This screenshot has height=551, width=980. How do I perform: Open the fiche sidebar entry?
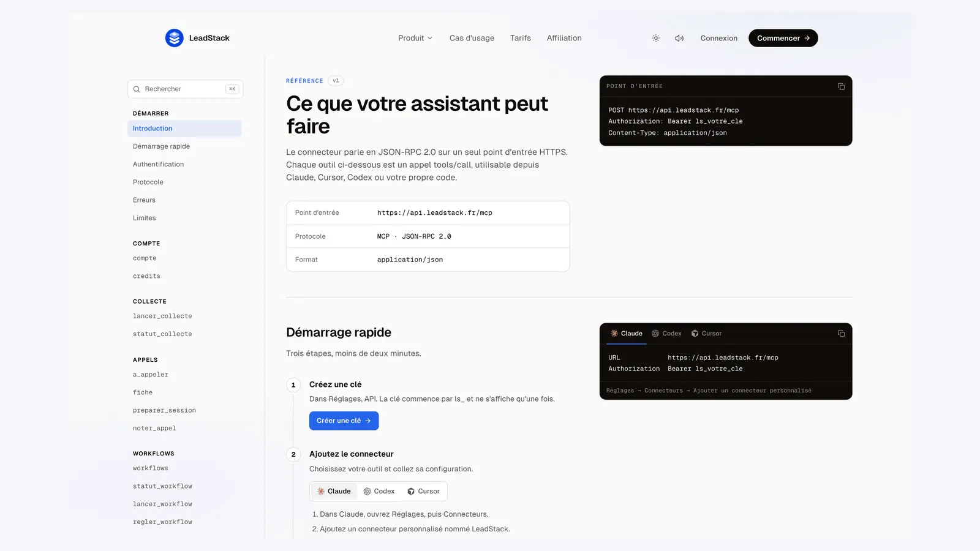[x=143, y=392]
